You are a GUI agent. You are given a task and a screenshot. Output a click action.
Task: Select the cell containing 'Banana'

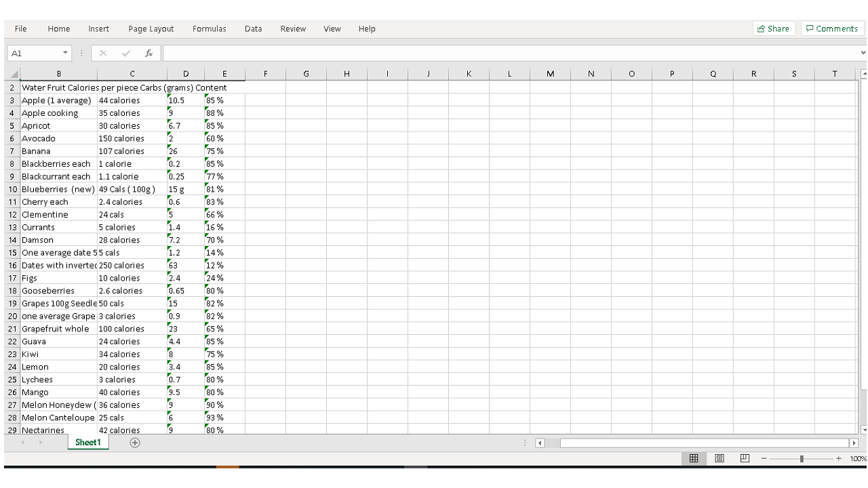pyautogui.click(x=59, y=151)
